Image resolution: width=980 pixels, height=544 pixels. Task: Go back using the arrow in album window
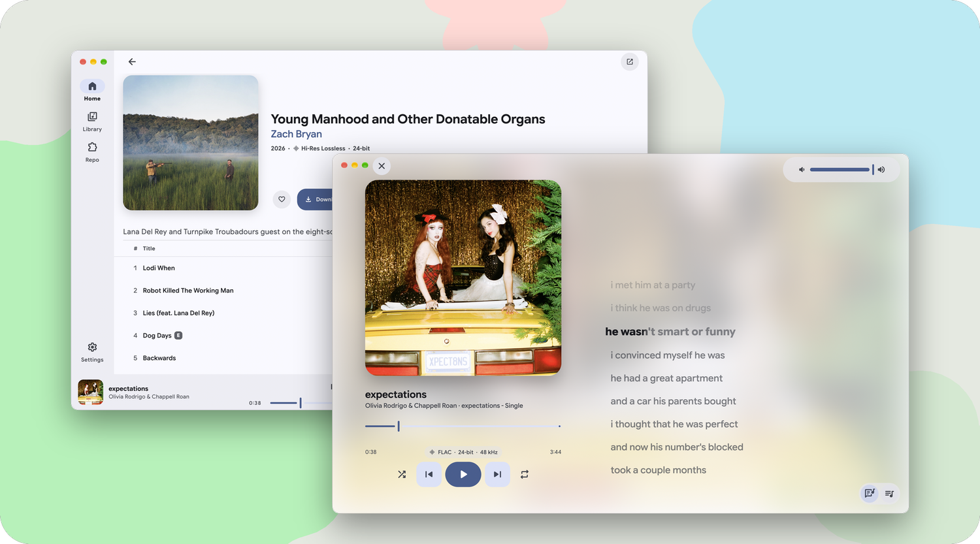tap(132, 61)
